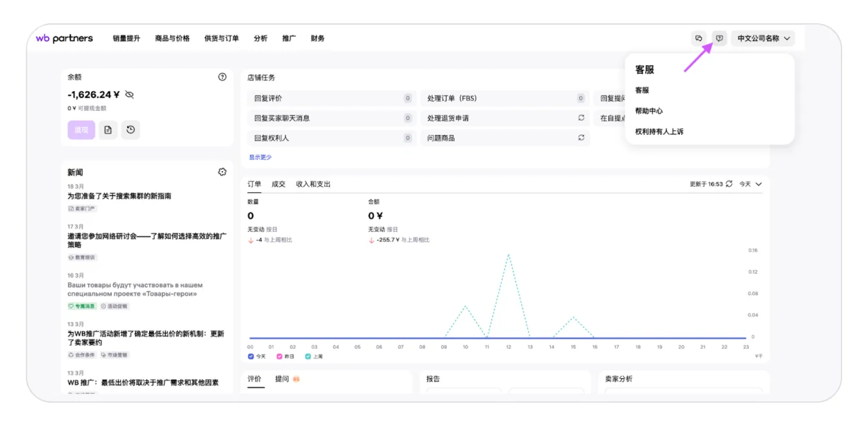868x426 pixels.
Task: Click the wb partners logo
Action: [x=64, y=38]
